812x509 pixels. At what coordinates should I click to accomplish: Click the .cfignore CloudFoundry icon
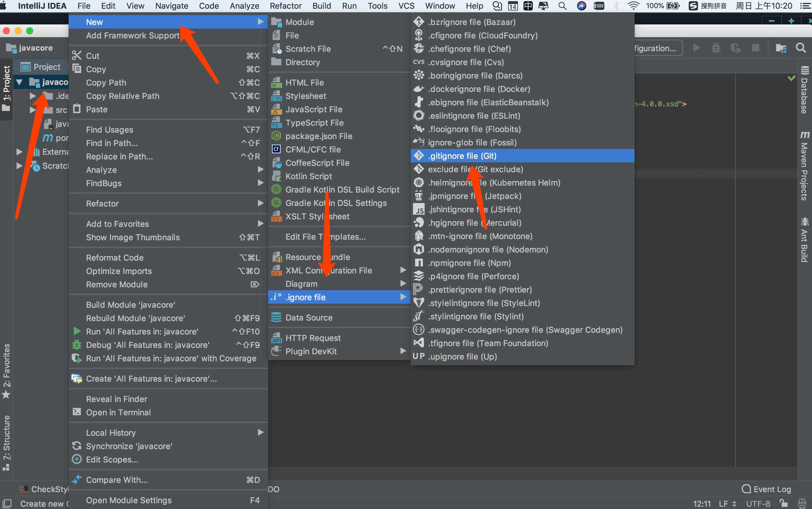[419, 35]
